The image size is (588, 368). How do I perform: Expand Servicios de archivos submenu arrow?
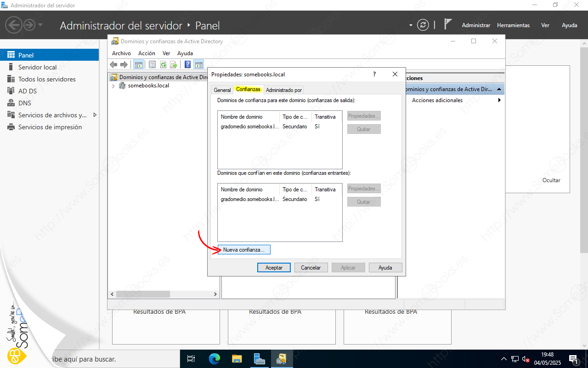pyautogui.click(x=95, y=115)
